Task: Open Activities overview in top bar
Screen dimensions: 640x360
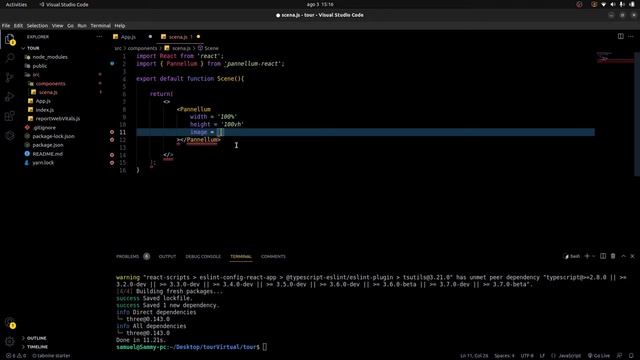Action: coord(16,4)
